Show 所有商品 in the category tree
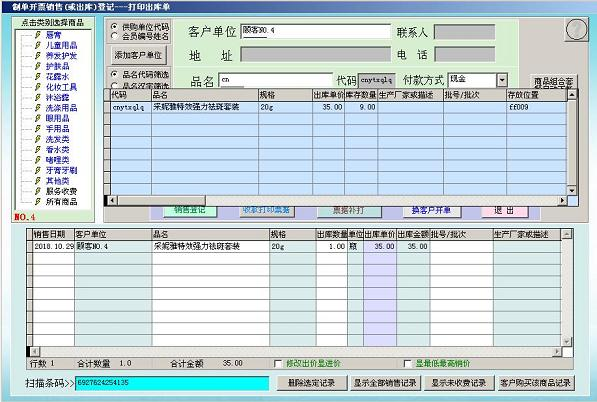The height and width of the screenshot is (402, 597). coord(61,202)
